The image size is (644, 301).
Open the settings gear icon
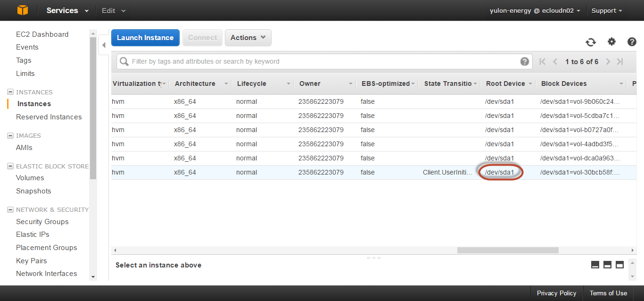point(611,42)
